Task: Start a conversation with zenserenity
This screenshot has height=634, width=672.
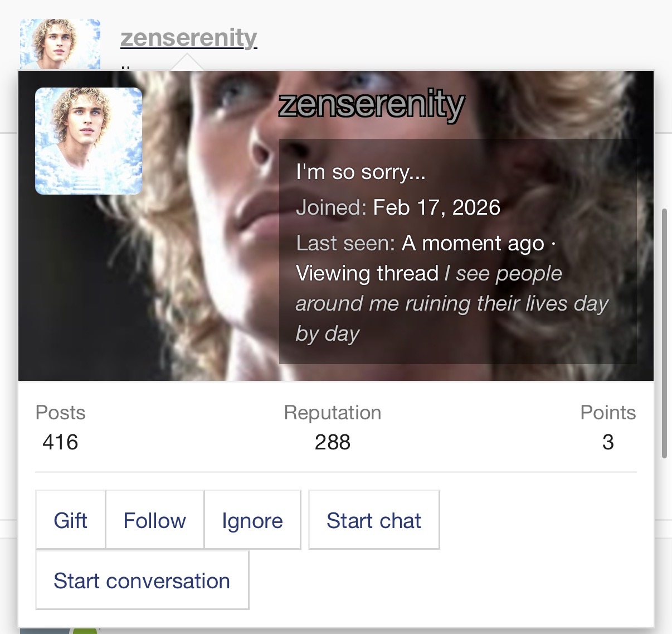Action: [142, 580]
